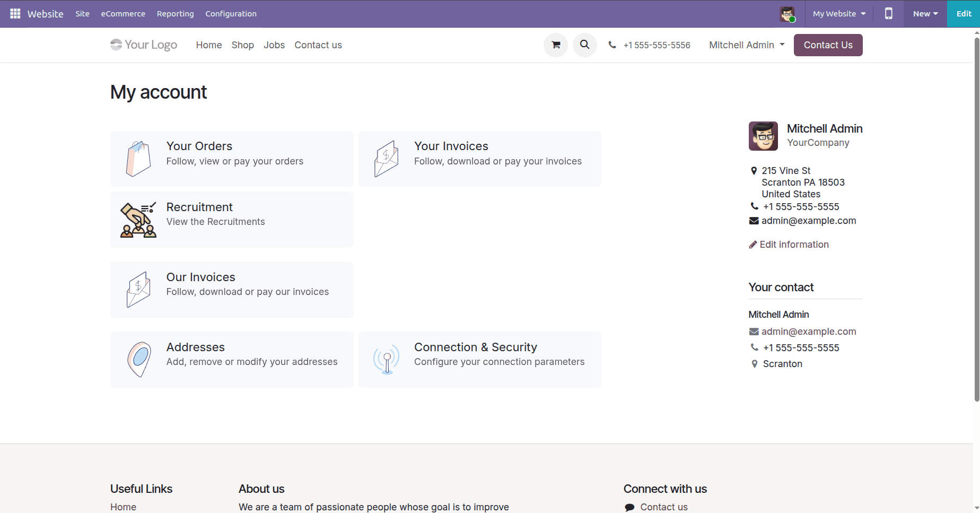Switch to mobile preview mode
Viewport: 980px width, 513px height.
[888, 14]
